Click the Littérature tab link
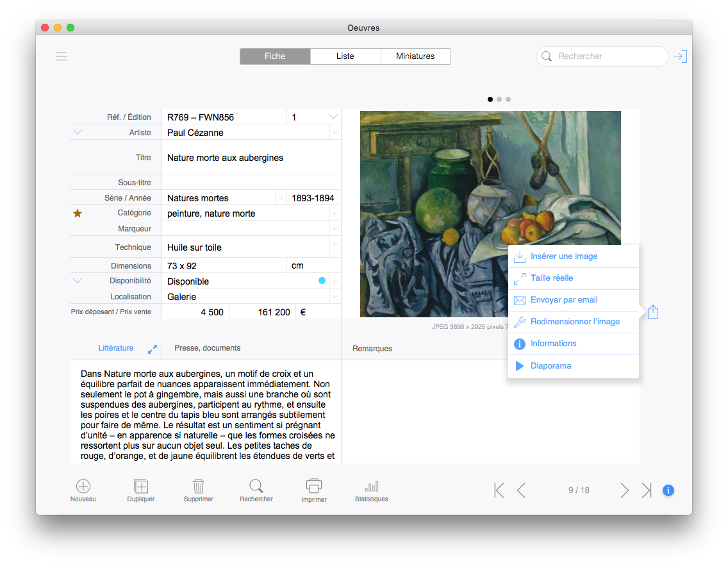Image resolution: width=728 pixels, height=566 pixels. (x=116, y=348)
